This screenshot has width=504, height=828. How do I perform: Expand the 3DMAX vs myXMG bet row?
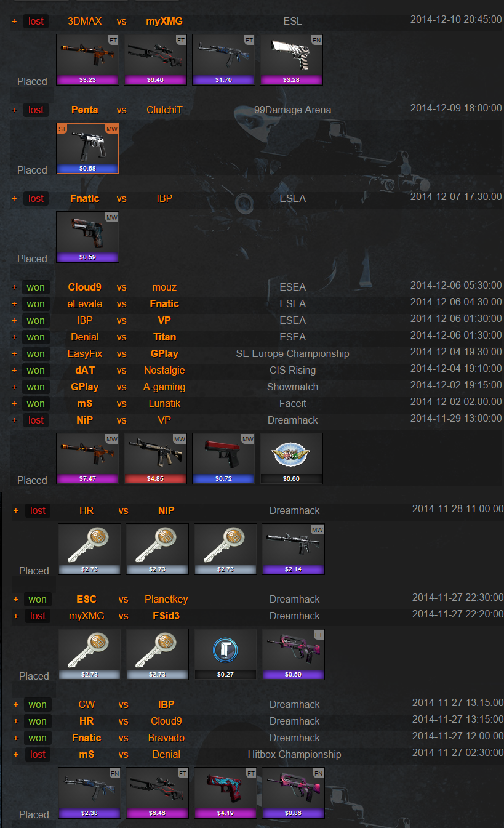coord(14,22)
